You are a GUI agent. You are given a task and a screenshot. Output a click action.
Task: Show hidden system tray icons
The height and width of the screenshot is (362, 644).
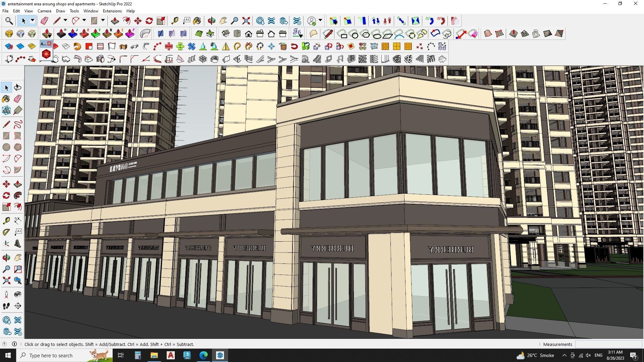click(x=564, y=355)
